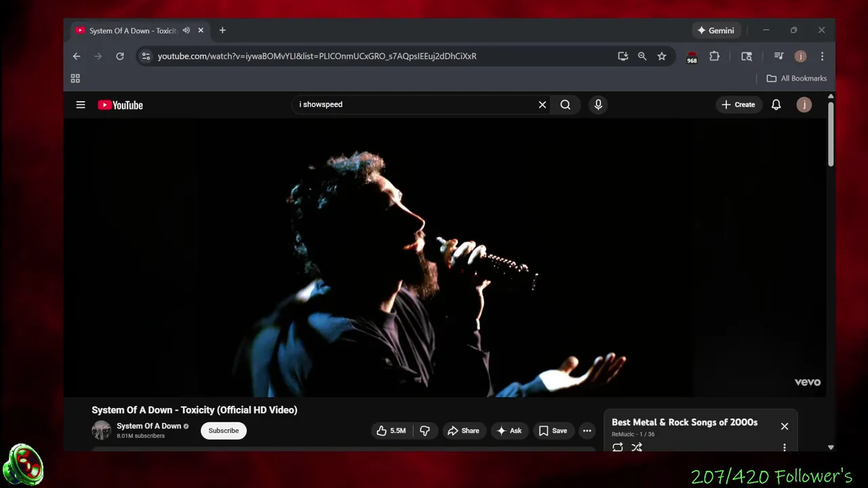Mute tab via speaker icon
The height and width of the screenshot is (488, 868).
(x=186, y=30)
